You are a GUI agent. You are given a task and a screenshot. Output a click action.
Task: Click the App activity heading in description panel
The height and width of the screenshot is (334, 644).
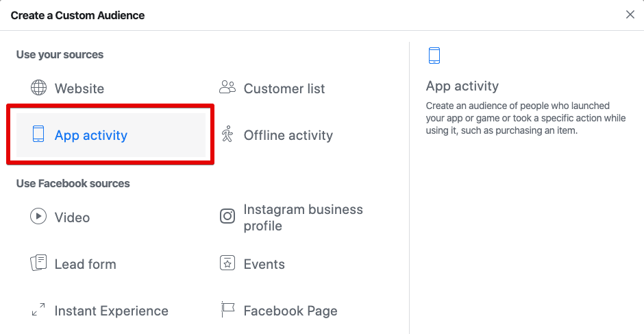pyautogui.click(x=462, y=86)
